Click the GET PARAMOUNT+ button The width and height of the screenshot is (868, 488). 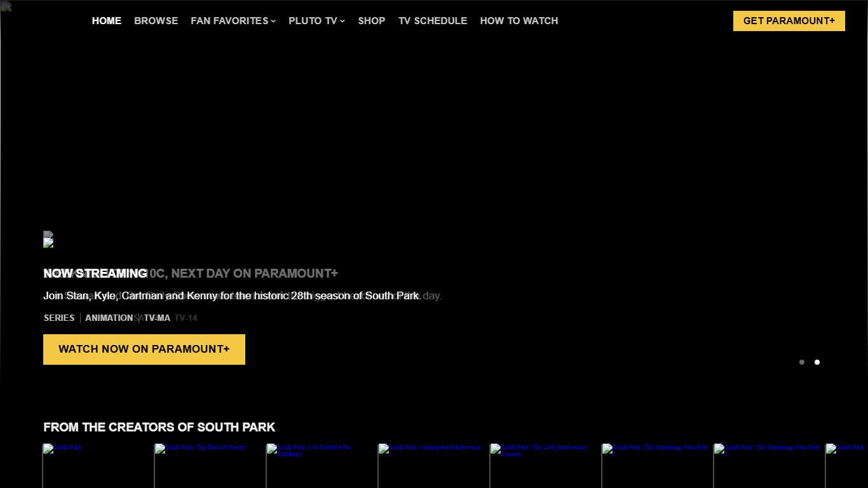[x=789, y=20]
